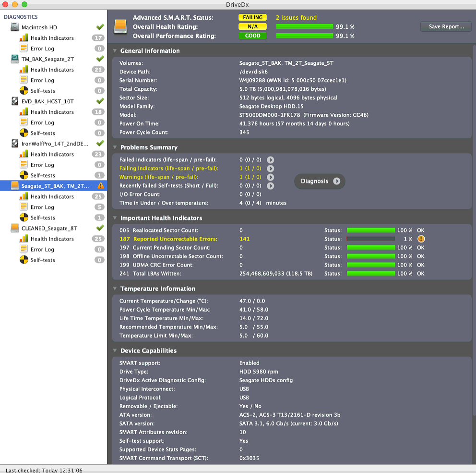Show details arrow for Warnings row
This screenshot has height=473, width=476.
coord(271,177)
